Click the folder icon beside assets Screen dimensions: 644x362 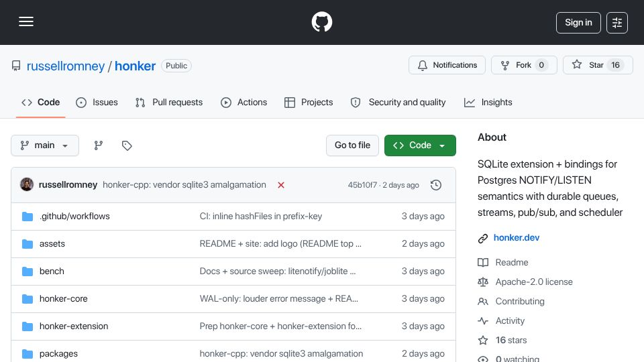[x=28, y=244]
